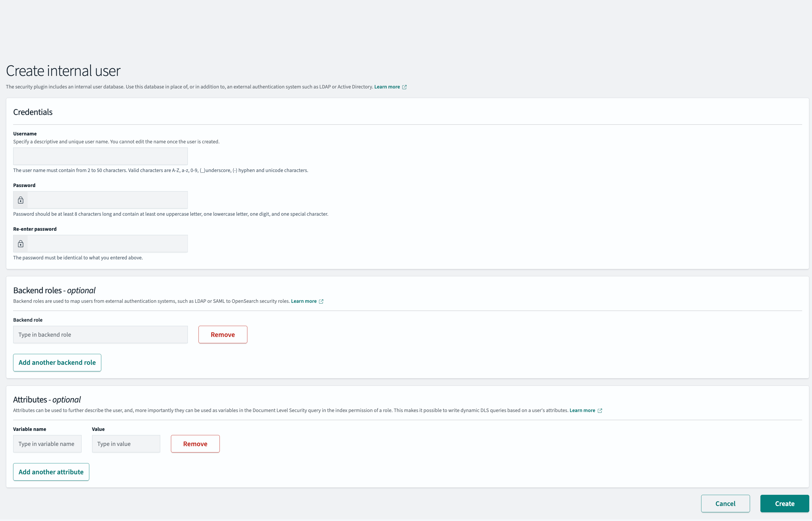Screen dimensions: 812x521
Task: Click Add another backend role
Action: pos(57,362)
